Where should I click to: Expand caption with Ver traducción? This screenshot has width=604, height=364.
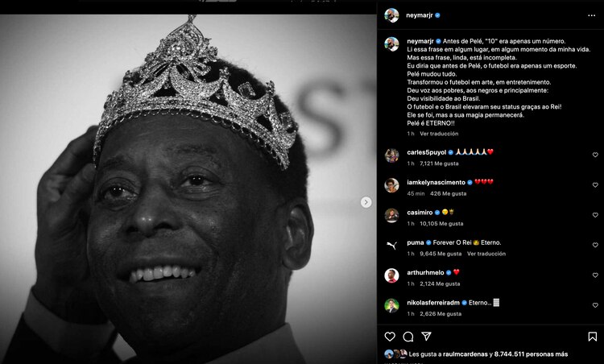click(439, 134)
